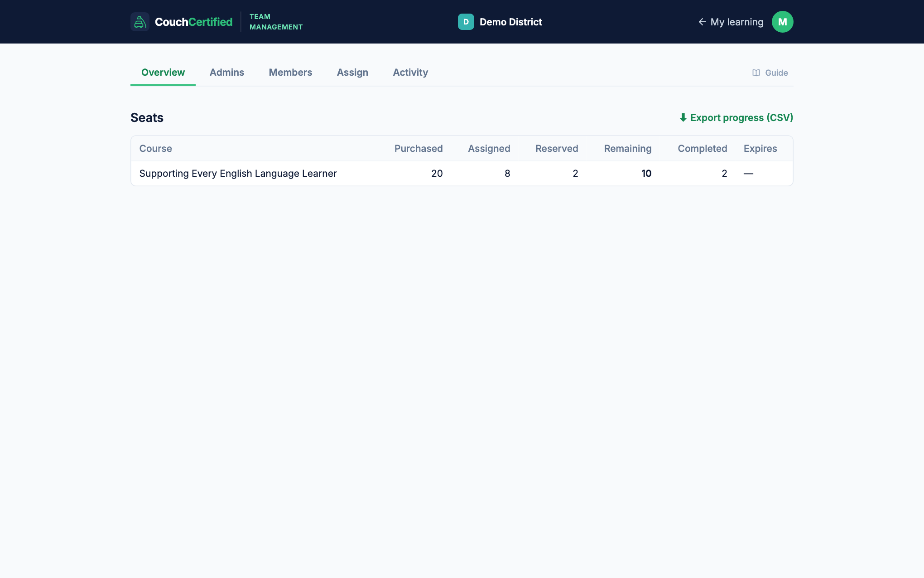Click the assigned value 8
Image resolution: width=924 pixels, height=578 pixels.
click(x=507, y=173)
